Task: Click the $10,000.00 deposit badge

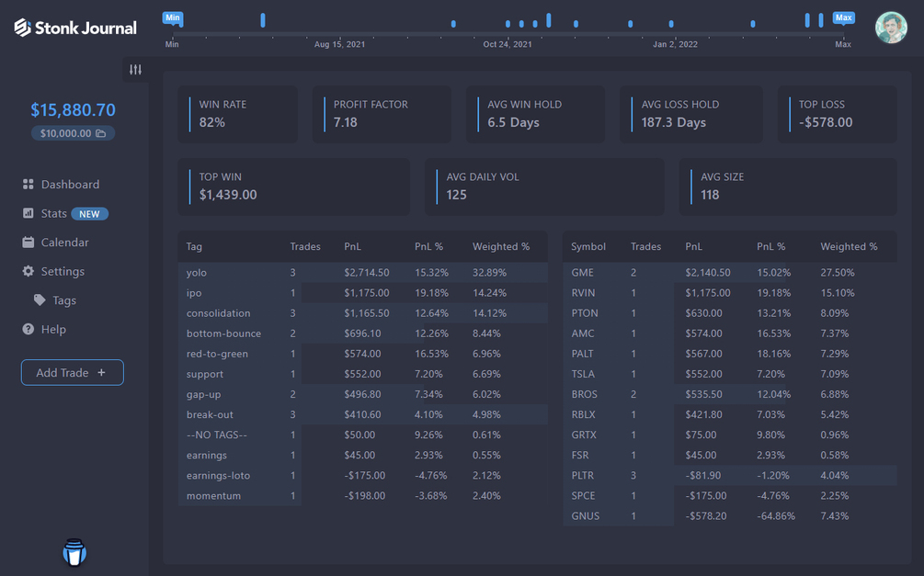Action: [73, 133]
